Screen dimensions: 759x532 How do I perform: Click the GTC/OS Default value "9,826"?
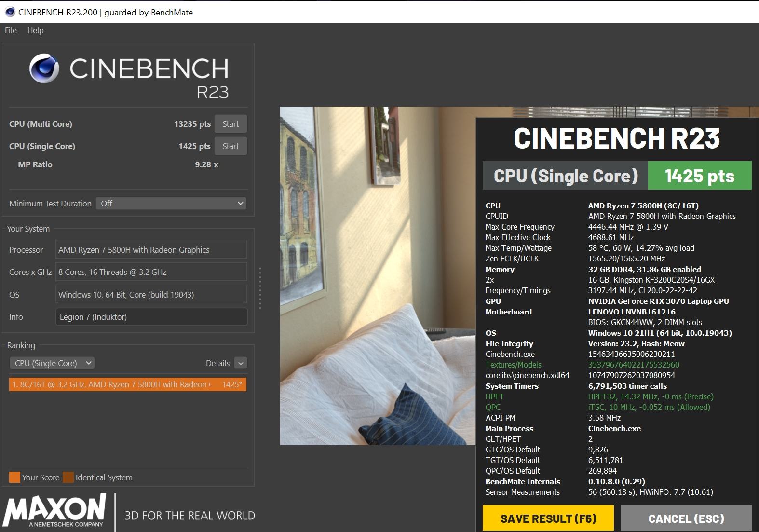click(x=598, y=450)
